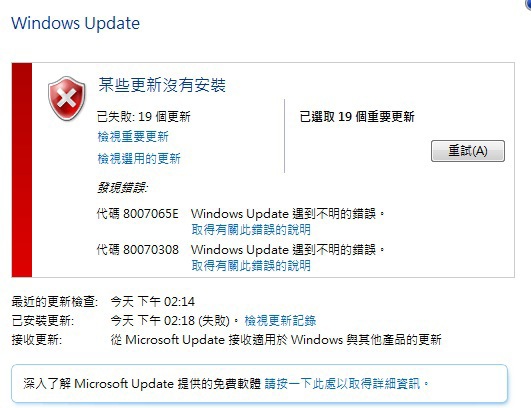Select the 代碼 8007065E error code text

(137, 214)
